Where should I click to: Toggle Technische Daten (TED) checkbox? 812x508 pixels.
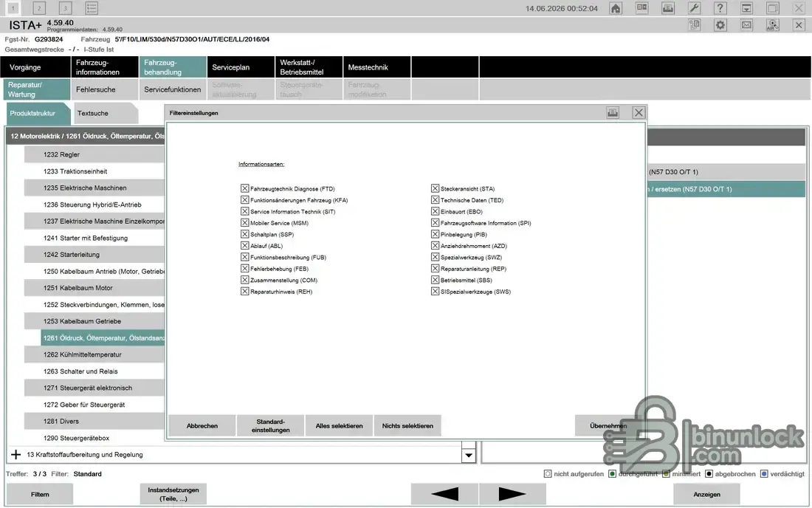[435, 200]
